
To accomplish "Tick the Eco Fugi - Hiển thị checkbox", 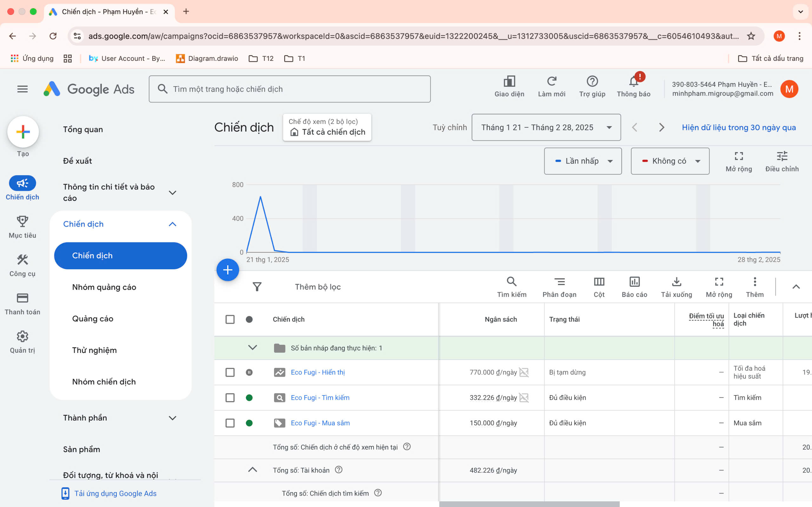I will [230, 372].
